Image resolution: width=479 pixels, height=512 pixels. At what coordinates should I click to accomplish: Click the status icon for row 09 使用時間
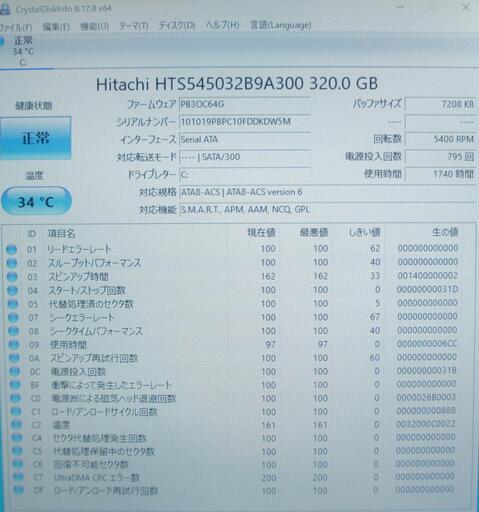click(x=14, y=344)
